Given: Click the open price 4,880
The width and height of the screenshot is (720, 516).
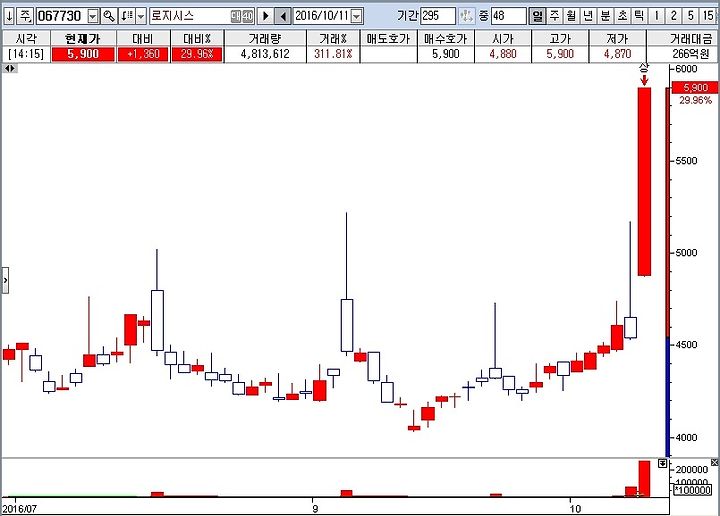Looking at the screenshot, I should 503,54.
